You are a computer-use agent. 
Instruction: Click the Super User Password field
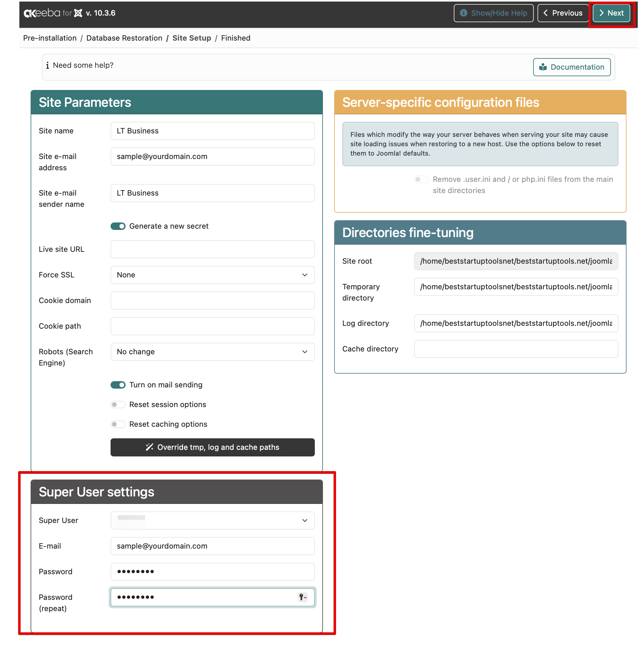213,572
